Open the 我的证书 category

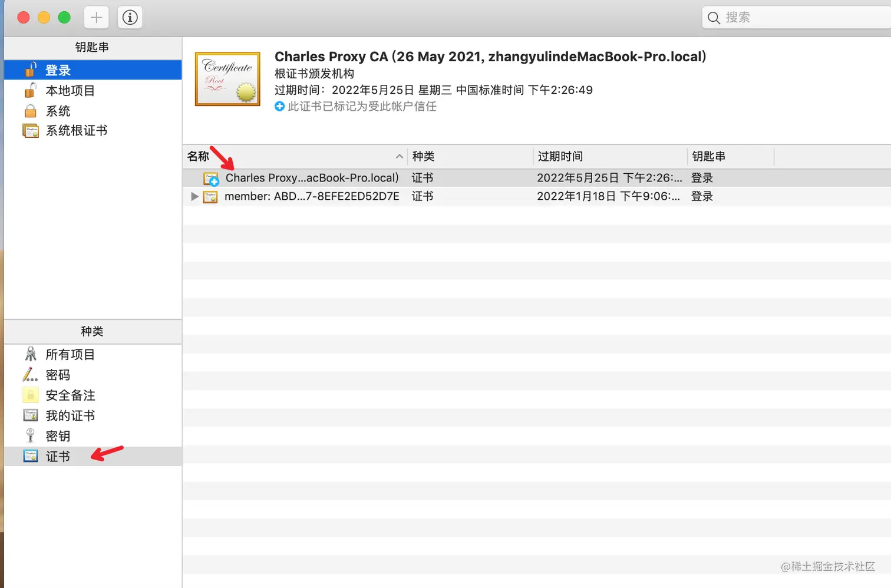click(x=93, y=415)
